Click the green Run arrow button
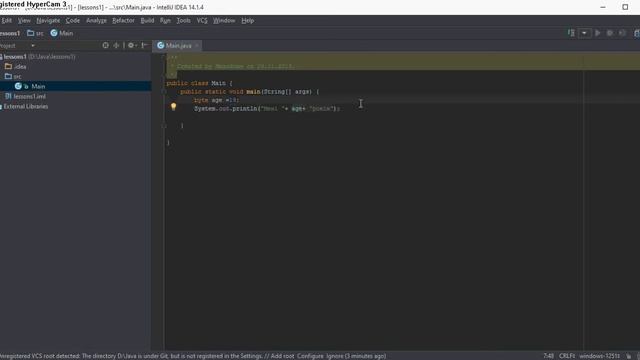This screenshot has height=360, width=640. [597, 33]
